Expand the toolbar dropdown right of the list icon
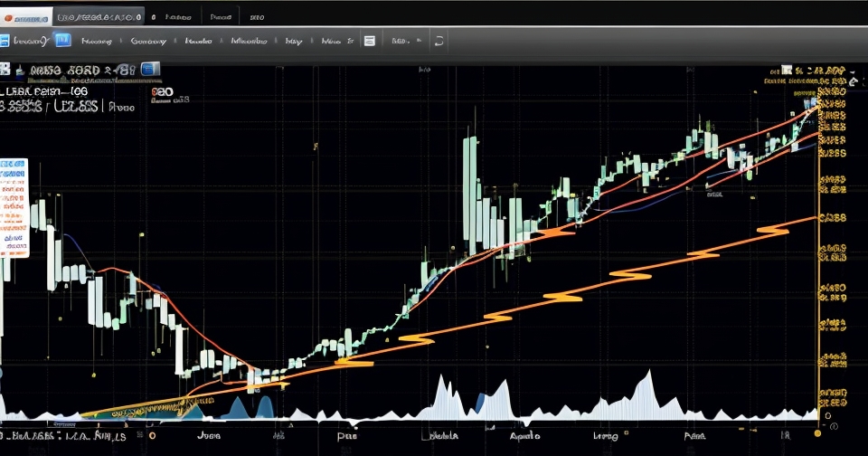Screen dimensions: 868x456 tap(401, 41)
